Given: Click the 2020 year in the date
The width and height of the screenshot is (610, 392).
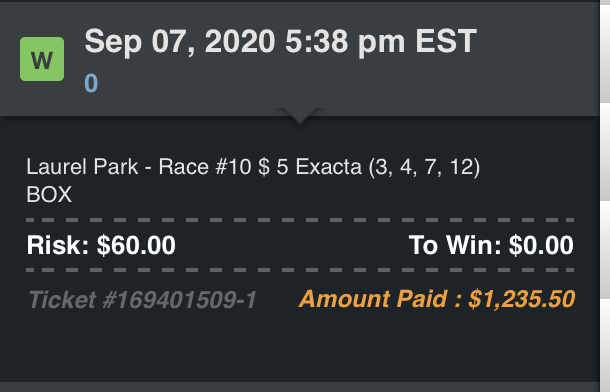Looking at the screenshot, I should pos(240,41).
